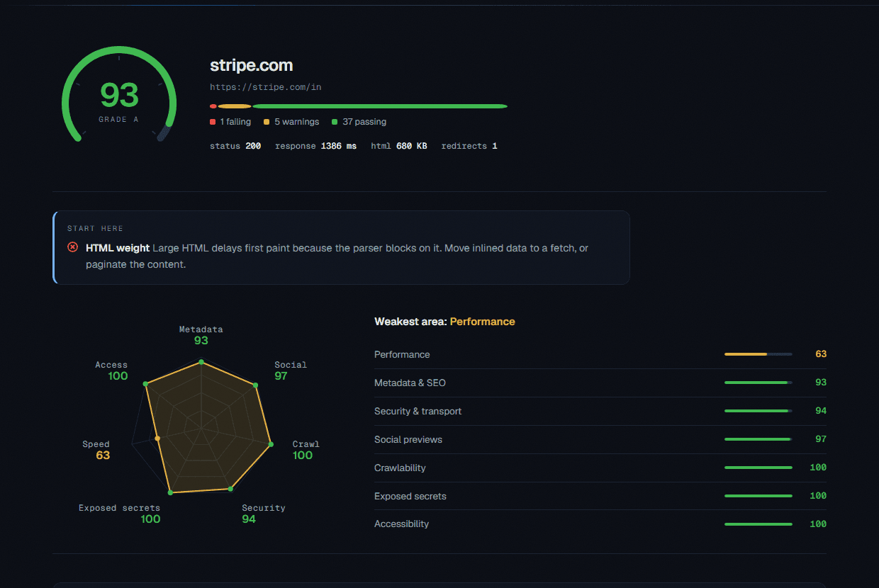Click the green passing status dot
Image resolution: width=879 pixels, height=588 pixels.
(x=335, y=122)
